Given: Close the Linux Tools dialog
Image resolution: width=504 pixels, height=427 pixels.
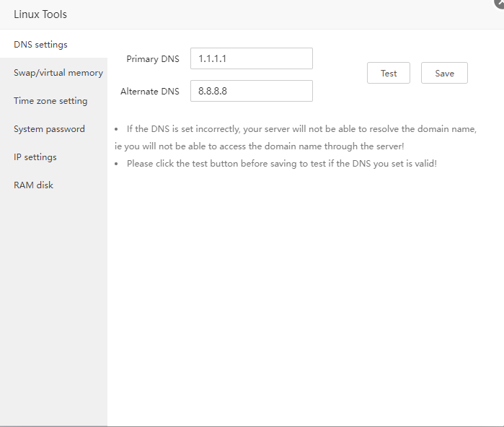Looking at the screenshot, I should 500,3.
